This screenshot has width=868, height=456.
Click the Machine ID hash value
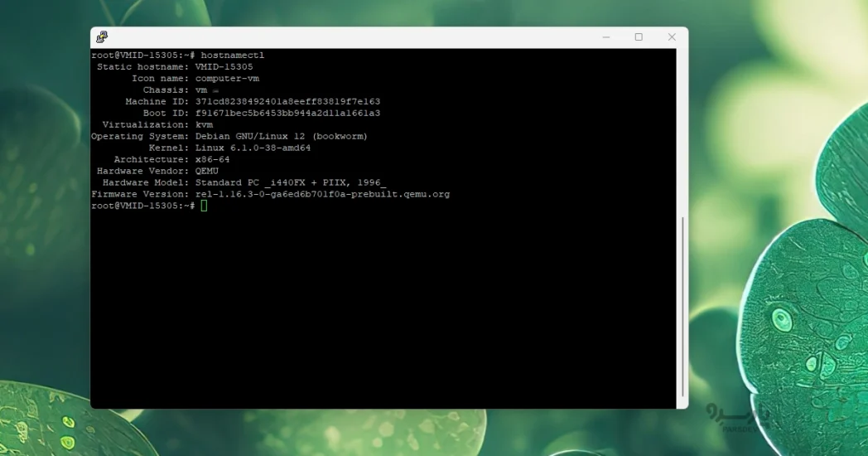tap(287, 101)
